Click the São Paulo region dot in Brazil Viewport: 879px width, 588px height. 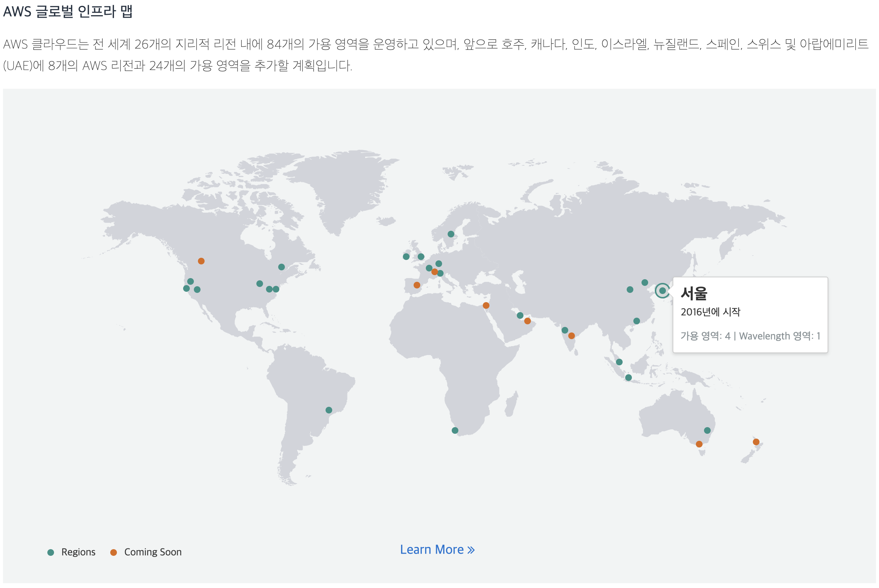click(x=329, y=410)
